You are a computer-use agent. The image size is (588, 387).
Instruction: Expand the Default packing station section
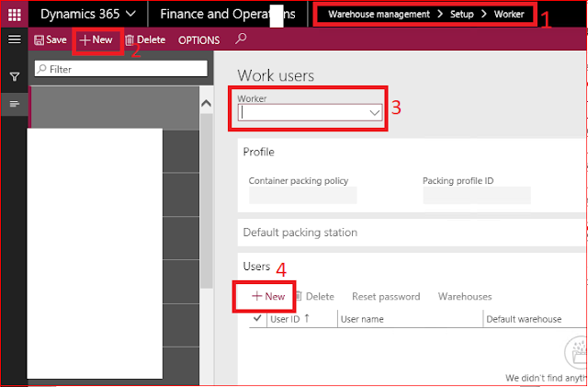(300, 233)
